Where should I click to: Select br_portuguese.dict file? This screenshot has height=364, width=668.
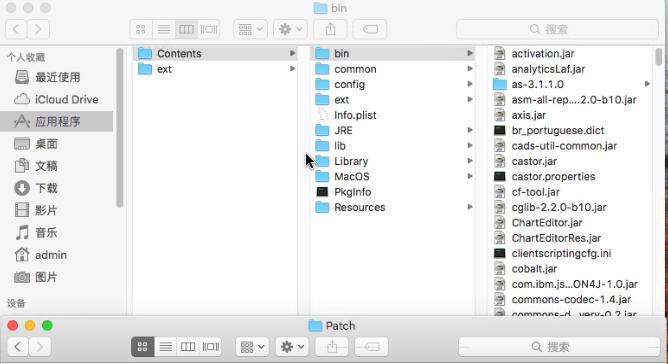coord(571,130)
